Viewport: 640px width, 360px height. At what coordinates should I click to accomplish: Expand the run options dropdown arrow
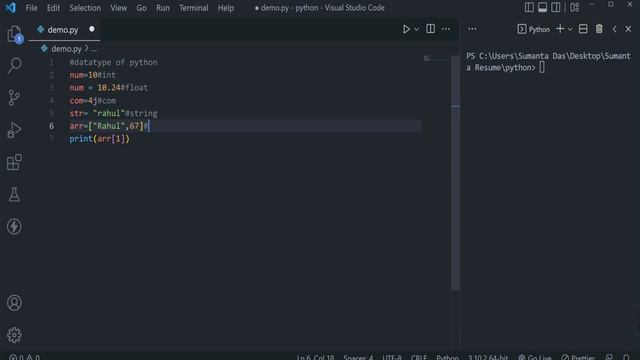click(x=416, y=29)
